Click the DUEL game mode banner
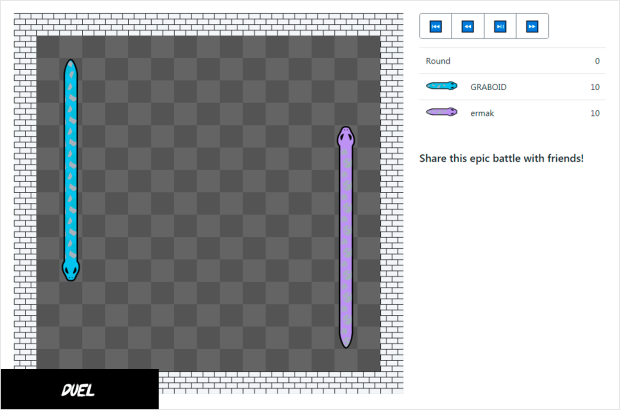This screenshot has height=410, width=620. click(79, 389)
